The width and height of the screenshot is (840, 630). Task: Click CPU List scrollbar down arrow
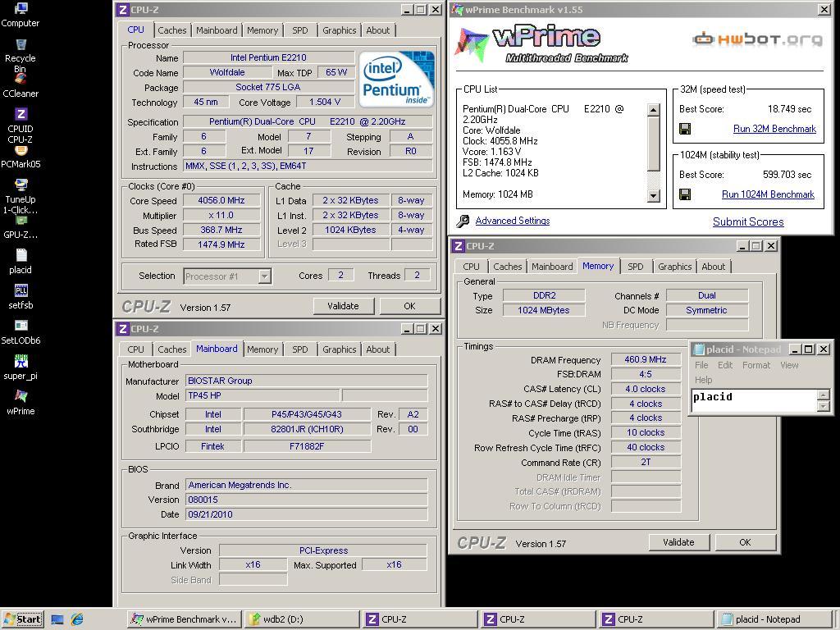tap(653, 196)
